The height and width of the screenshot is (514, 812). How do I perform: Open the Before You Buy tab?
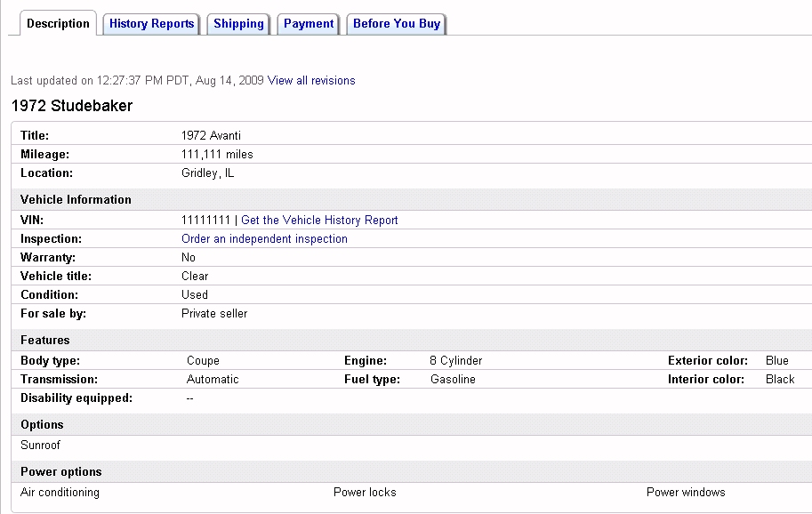(x=397, y=24)
